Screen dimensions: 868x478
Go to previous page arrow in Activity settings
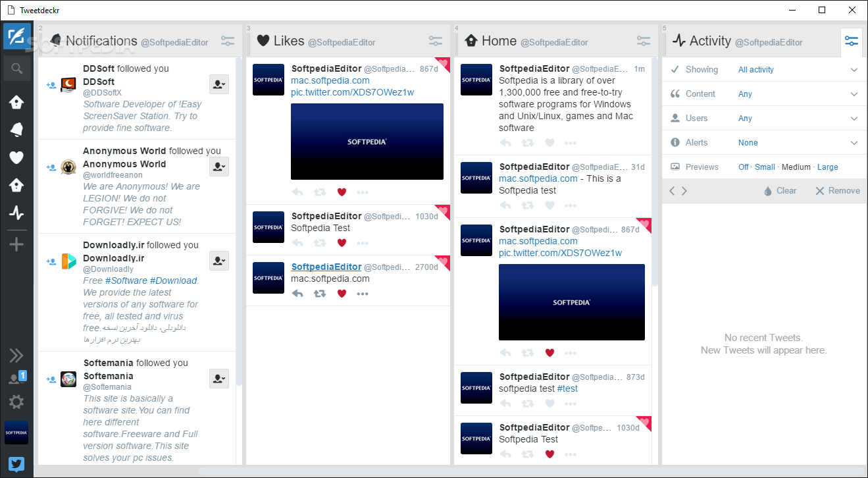(x=672, y=191)
